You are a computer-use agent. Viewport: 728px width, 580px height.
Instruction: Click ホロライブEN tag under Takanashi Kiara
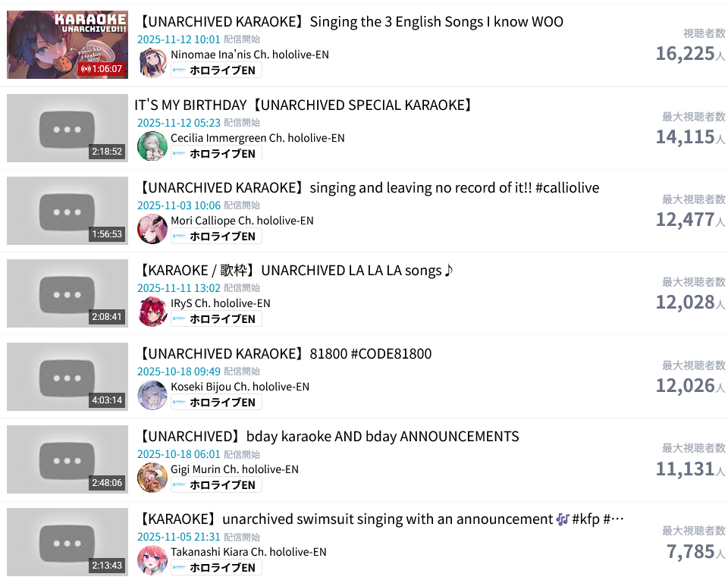tap(216, 568)
